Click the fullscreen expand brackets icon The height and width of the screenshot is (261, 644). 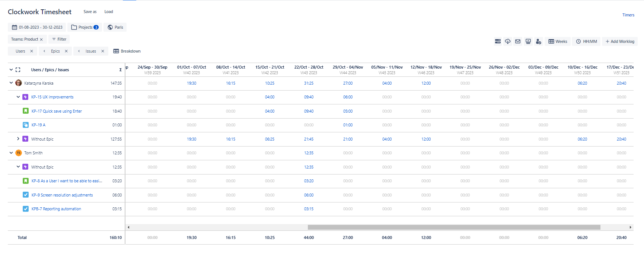coord(18,70)
